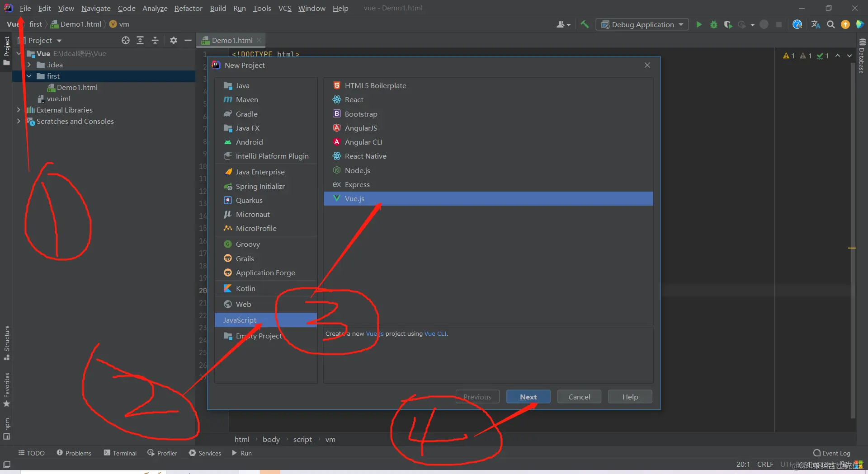Select opened file using the Project panel locate icon
The height and width of the screenshot is (474, 868).
(126, 40)
